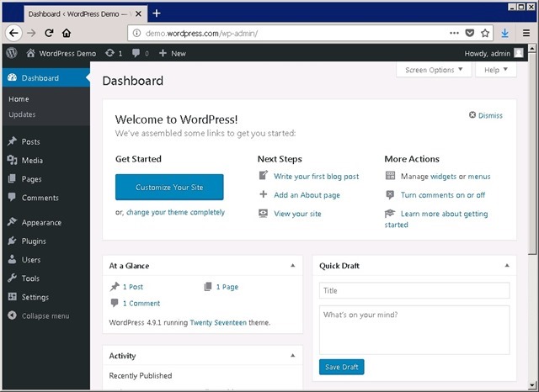Open Posts in the sidebar

point(46,142)
